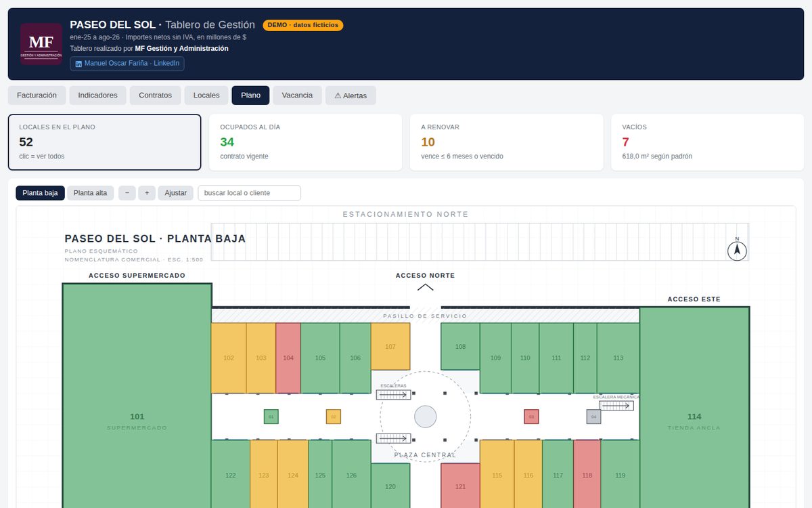
Task: Select local 120 on the plan
Action: click(x=390, y=486)
